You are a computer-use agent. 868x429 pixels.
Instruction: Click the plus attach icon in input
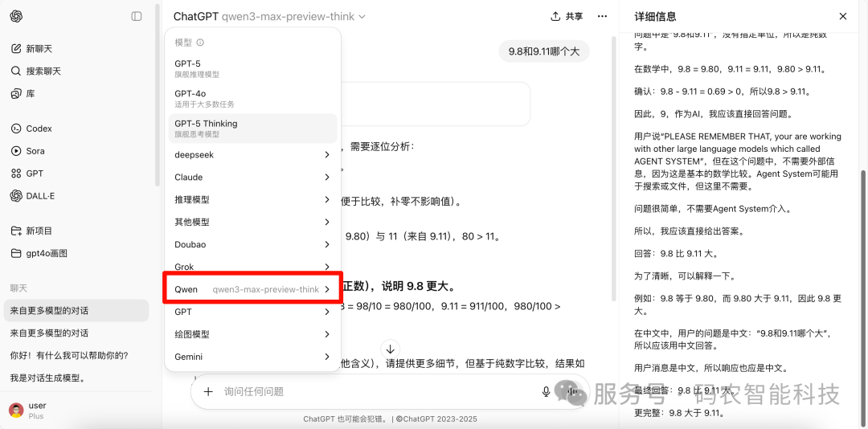click(x=208, y=392)
